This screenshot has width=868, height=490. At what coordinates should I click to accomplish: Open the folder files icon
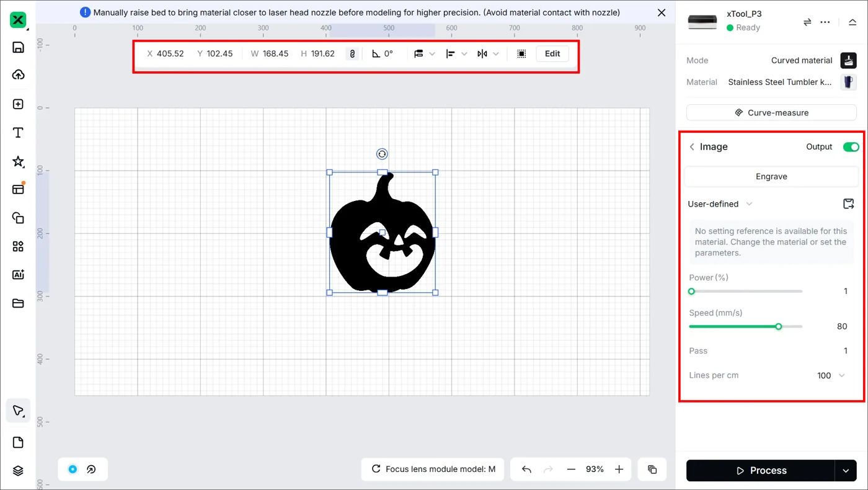(18, 303)
